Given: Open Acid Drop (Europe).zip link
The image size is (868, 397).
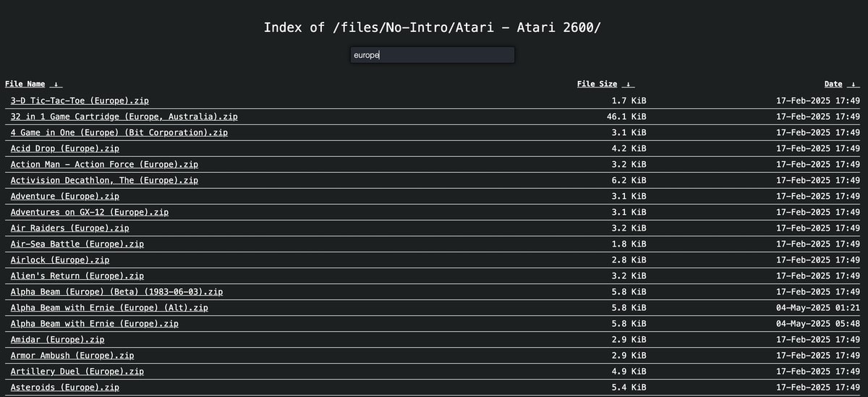Looking at the screenshot, I should [x=65, y=149].
